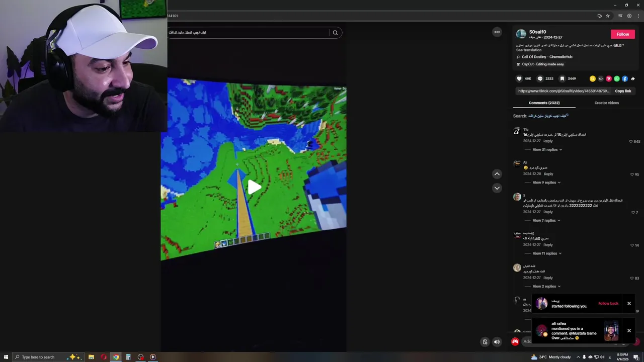Open the three-dot more options menu

click(x=497, y=32)
